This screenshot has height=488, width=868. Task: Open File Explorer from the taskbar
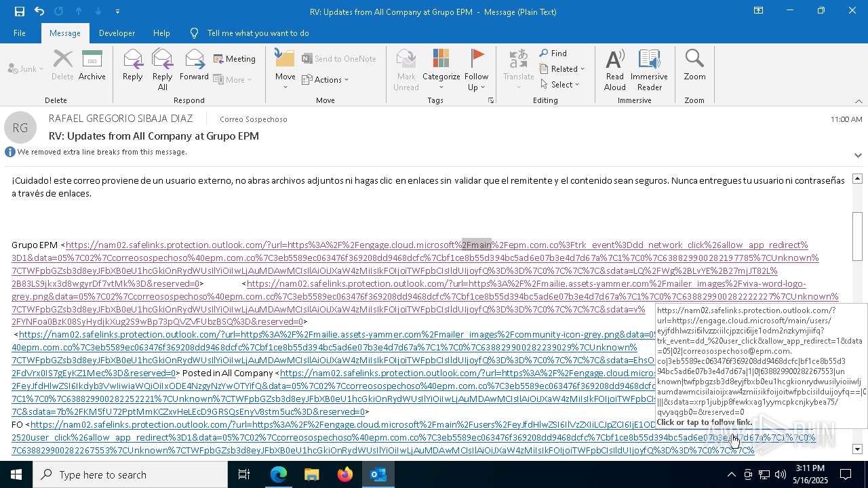click(311, 474)
